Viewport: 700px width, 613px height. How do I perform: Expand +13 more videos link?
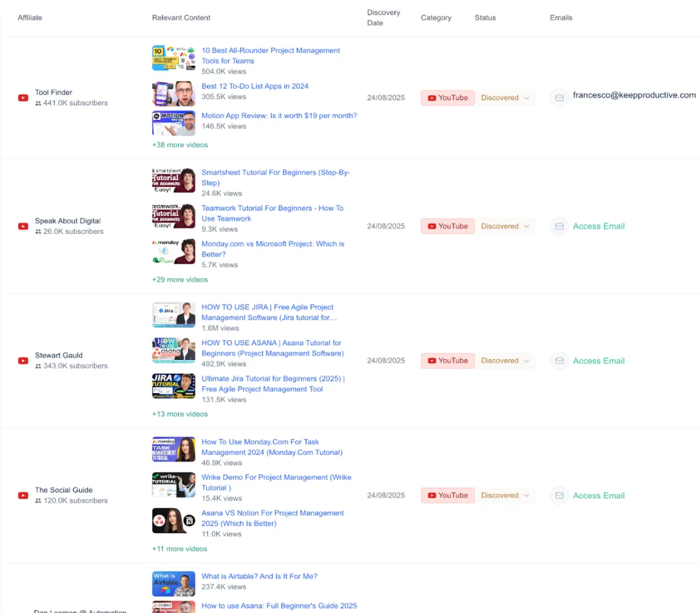pyautogui.click(x=180, y=414)
